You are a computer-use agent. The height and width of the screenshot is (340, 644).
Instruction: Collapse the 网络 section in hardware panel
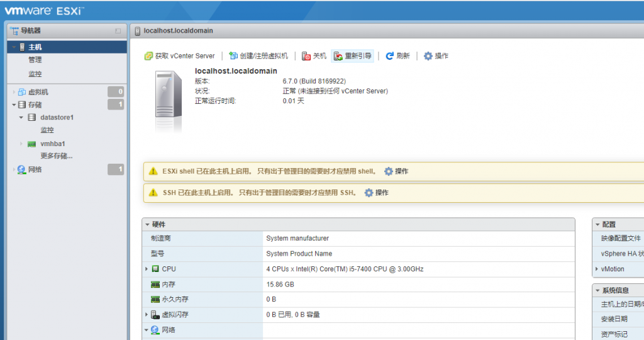click(146, 330)
